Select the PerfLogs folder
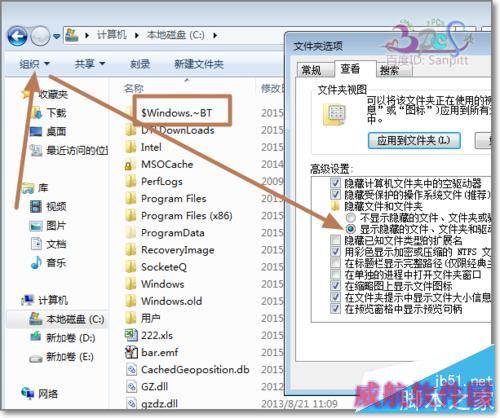This screenshot has height=418, width=500. 162,181
